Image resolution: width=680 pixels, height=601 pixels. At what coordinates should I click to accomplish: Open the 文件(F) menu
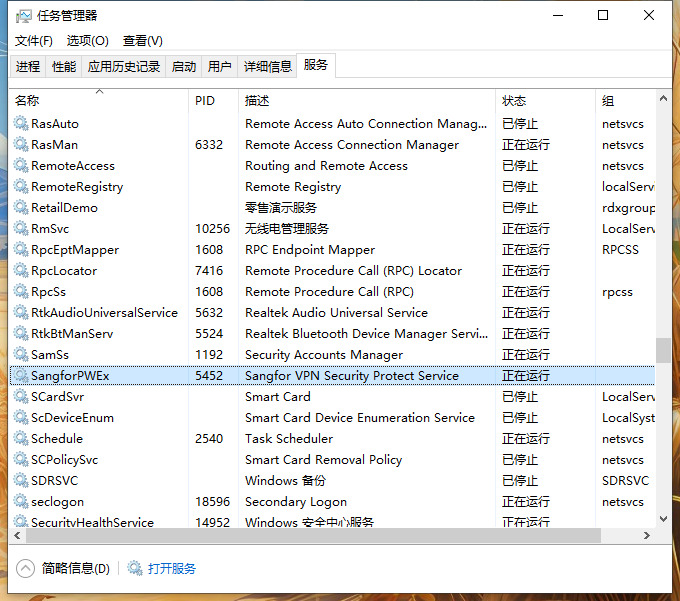coord(33,41)
